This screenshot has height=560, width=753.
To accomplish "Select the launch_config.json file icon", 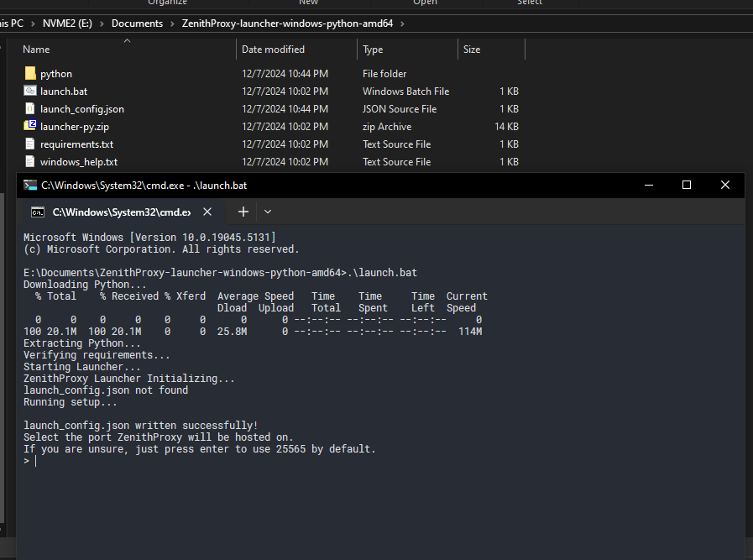I will point(30,109).
